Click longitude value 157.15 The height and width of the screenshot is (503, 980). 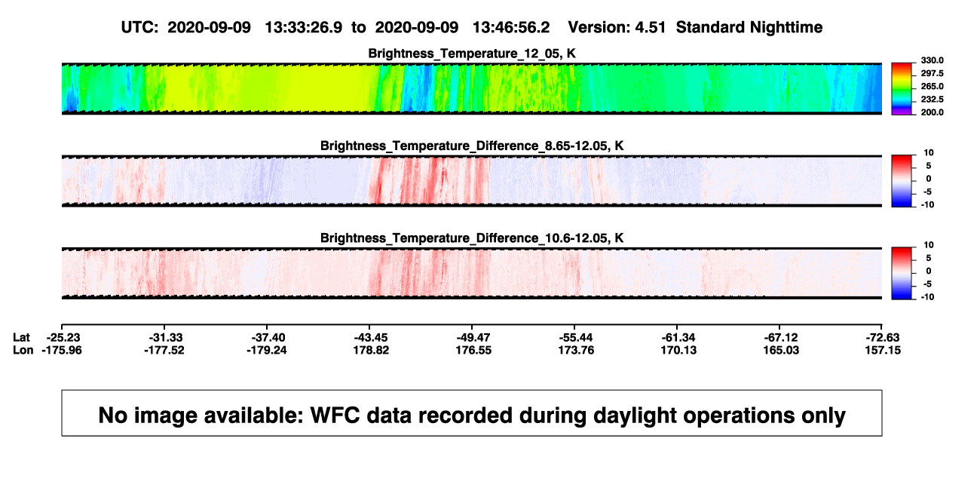click(882, 350)
